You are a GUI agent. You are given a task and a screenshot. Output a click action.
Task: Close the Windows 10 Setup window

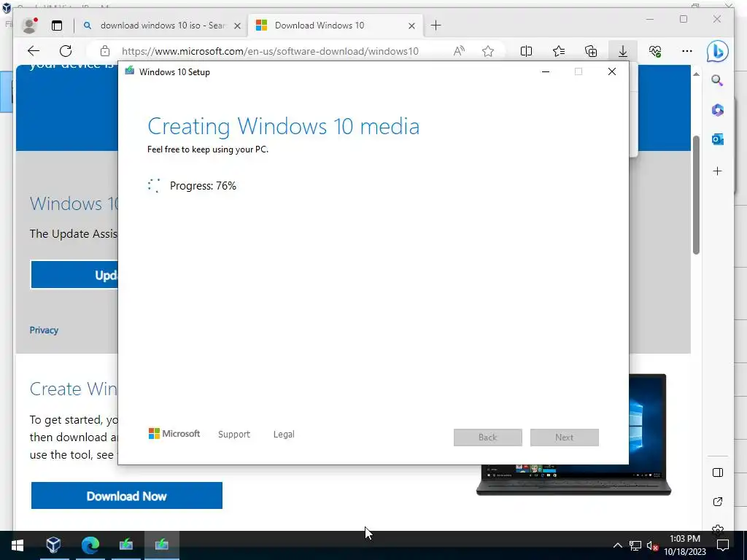(x=612, y=72)
